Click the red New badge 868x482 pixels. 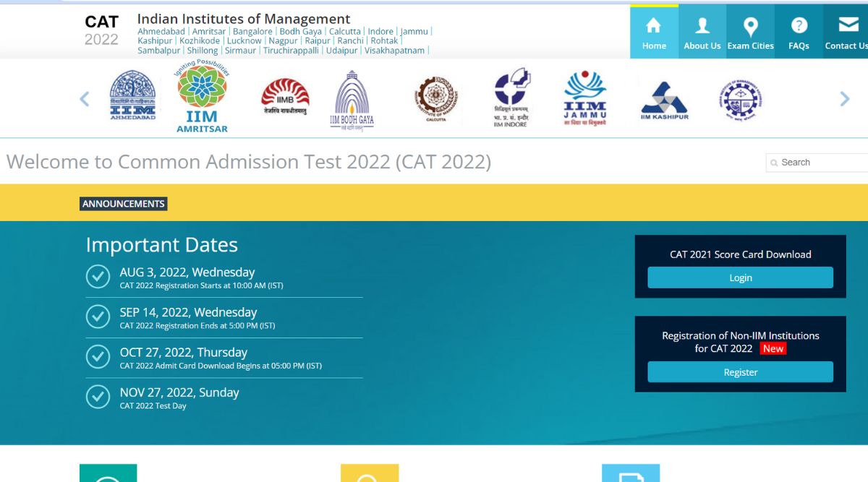click(x=773, y=348)
